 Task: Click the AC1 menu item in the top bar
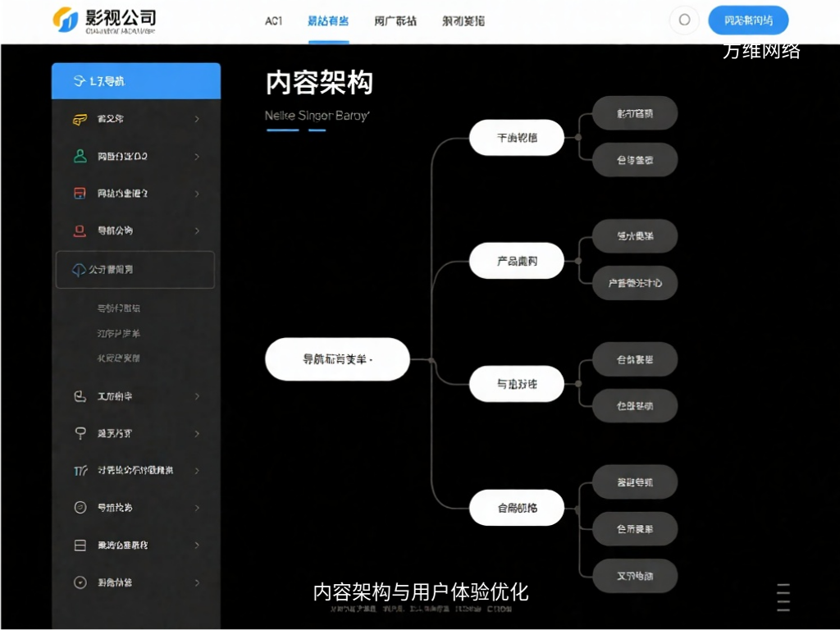(x=273, y=19)
